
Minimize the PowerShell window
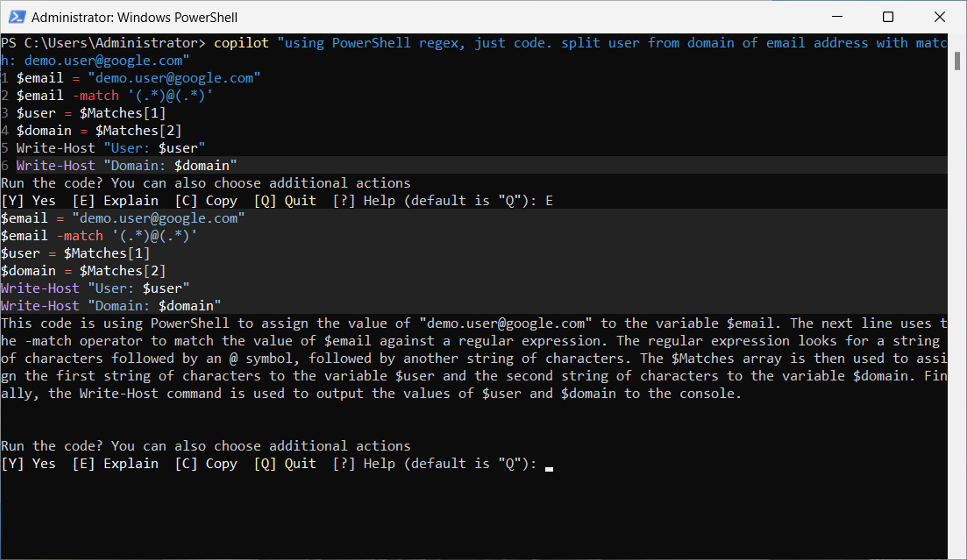837,17
